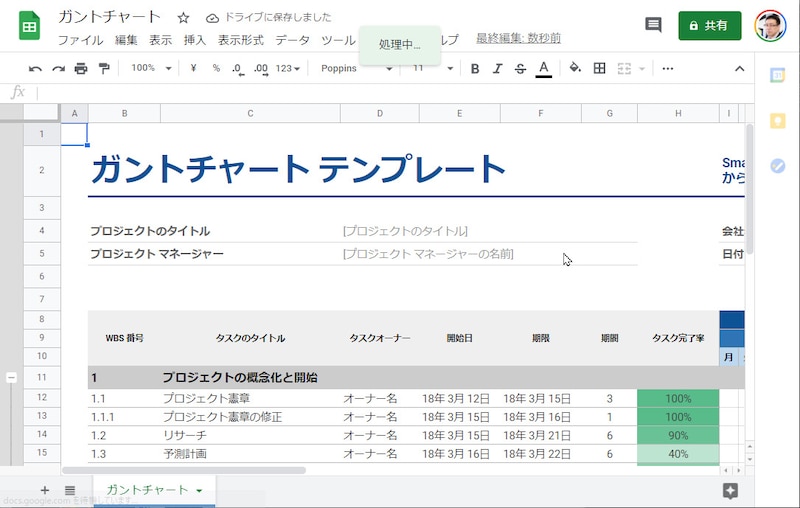This screenshot has height=508, width=800.
Task: Open the all sheets list icon
Action: 70,490
